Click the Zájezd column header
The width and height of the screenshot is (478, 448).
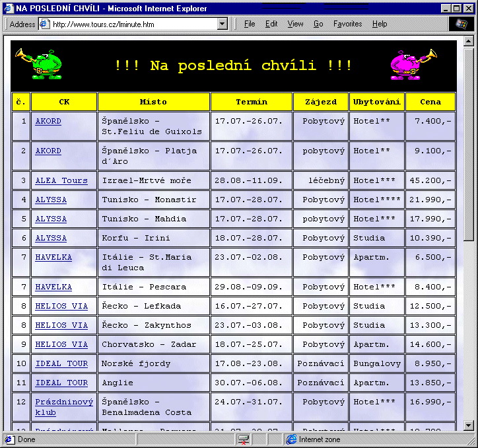321,102
